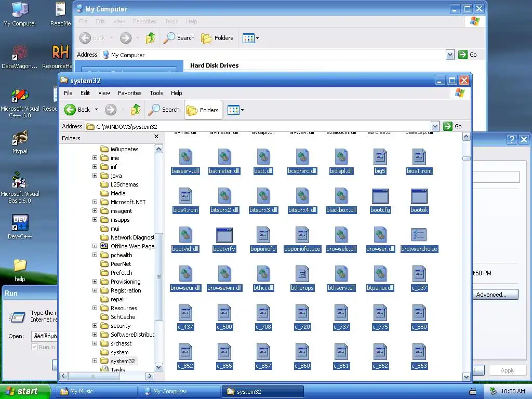Select the c_863 file icon

[419, 352]
